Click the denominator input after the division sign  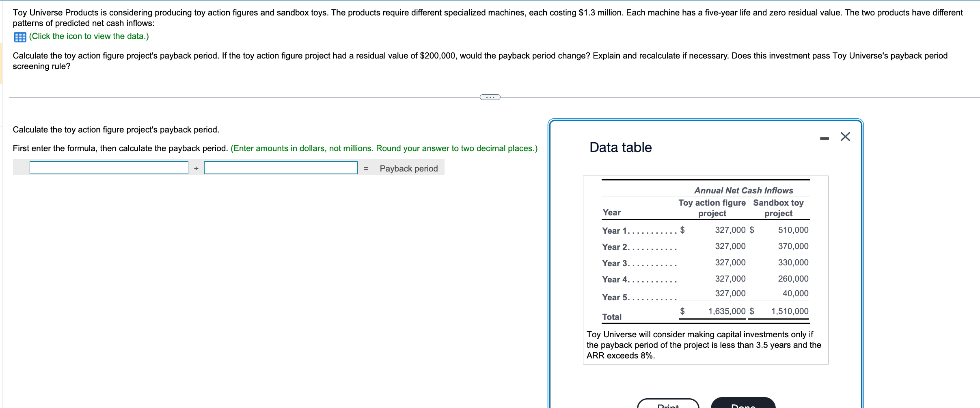coord(281,167)
